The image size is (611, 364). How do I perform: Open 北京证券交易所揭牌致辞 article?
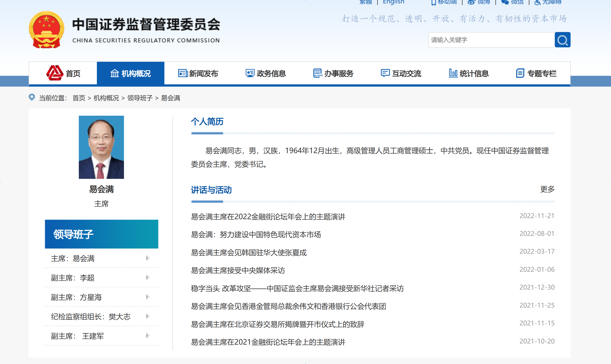[x=278, y=324]
